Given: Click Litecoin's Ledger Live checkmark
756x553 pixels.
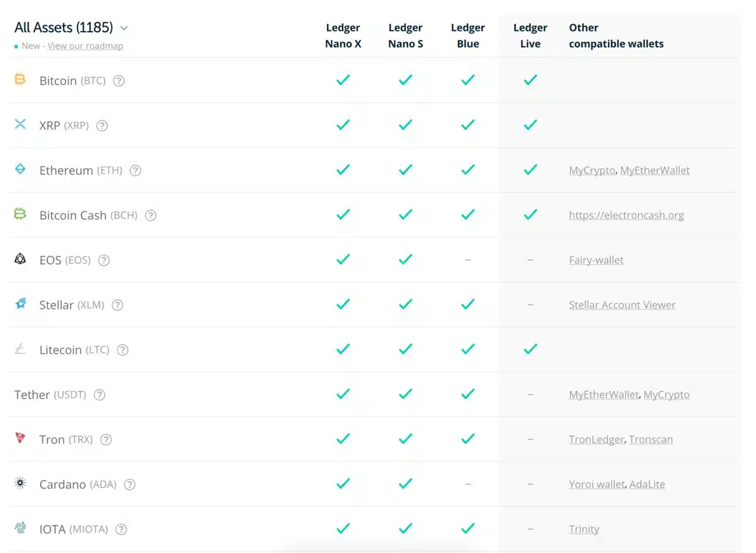Looking at the screenshot, I should tap(530, 349).
